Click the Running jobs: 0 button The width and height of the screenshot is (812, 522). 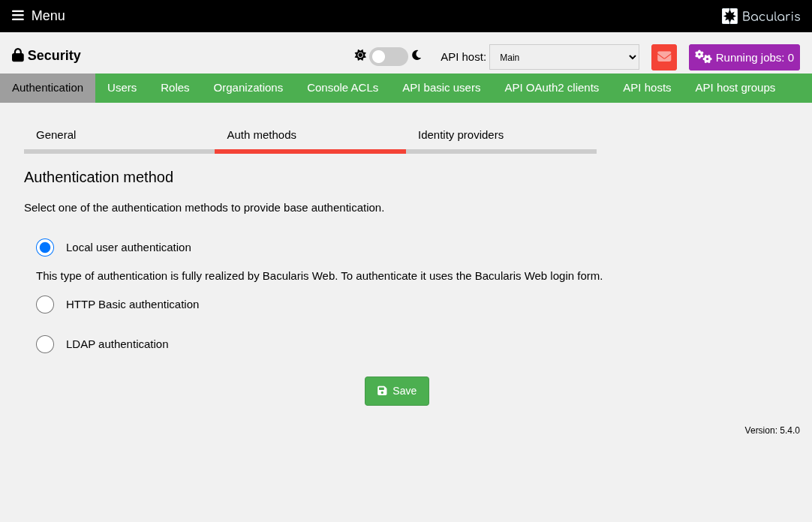[x=744, y=58]
